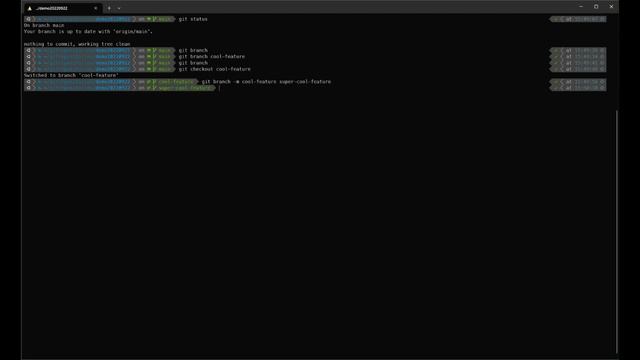Open a new terminal tab with plus button
The image size is (640, 360).
pyautogui.click(x=109, y=8)
